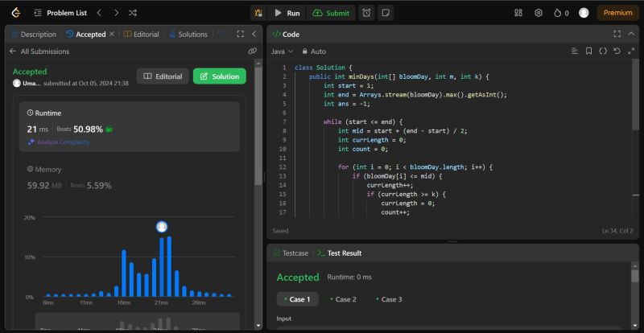Viewport: 644px width, 333px height.
Task: Open settings gear in top bar
Action: pos(539,13)
